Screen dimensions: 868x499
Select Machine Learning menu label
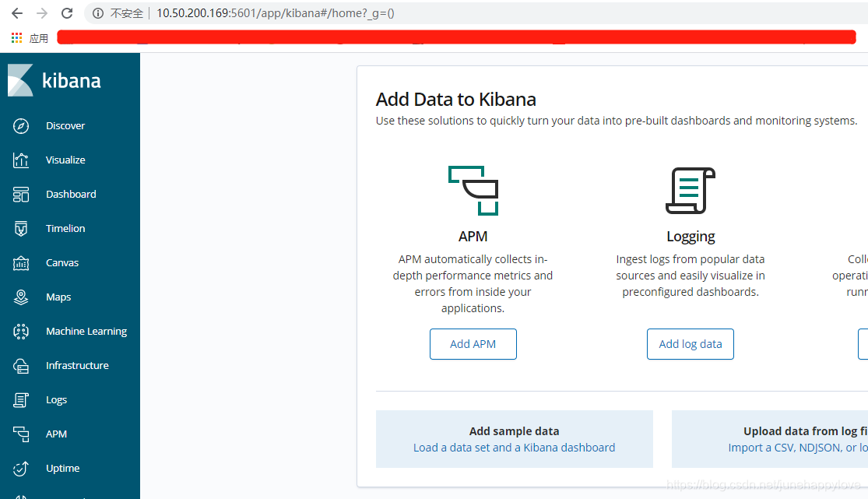coord(86,331)
